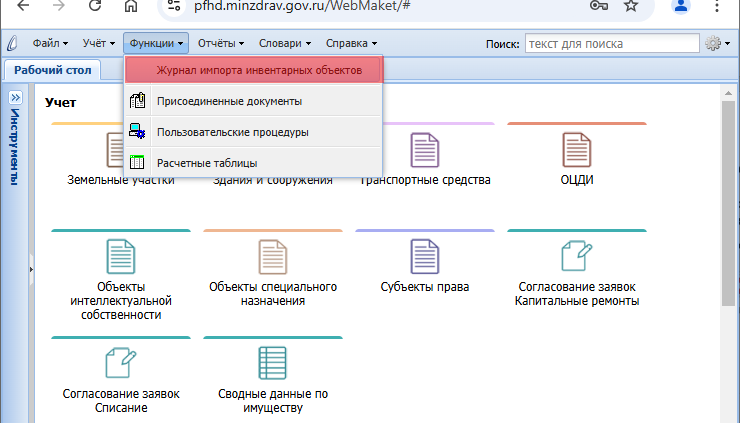Click the Присоединенные документы clipboard icon
This screenshot has width=740, height=423.
(137, 101)
